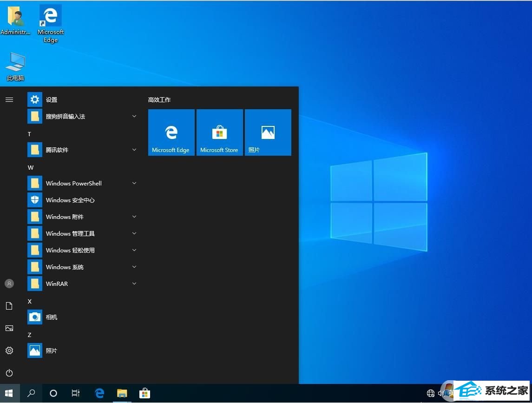Jump to letter Z section header
The image size is (532, 403).
pyautogui.click(x=30, y=335)
